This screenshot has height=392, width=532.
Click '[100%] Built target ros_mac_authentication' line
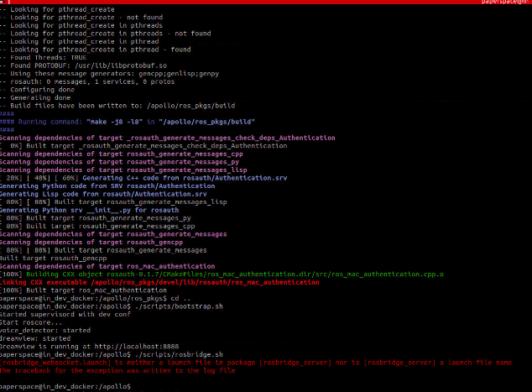(83, 290)
